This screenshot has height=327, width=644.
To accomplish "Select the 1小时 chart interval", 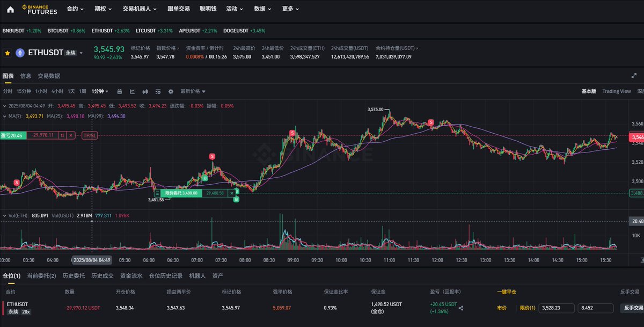I will pos(41,91).
